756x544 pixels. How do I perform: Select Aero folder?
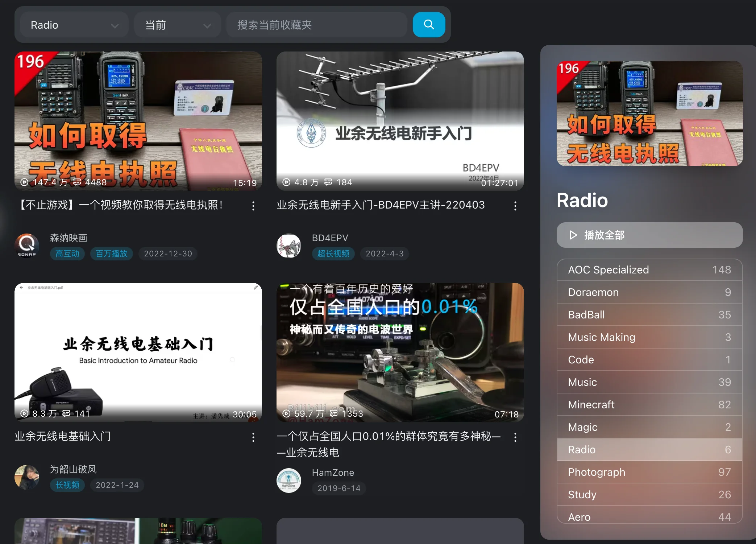[x=649, y=515]
